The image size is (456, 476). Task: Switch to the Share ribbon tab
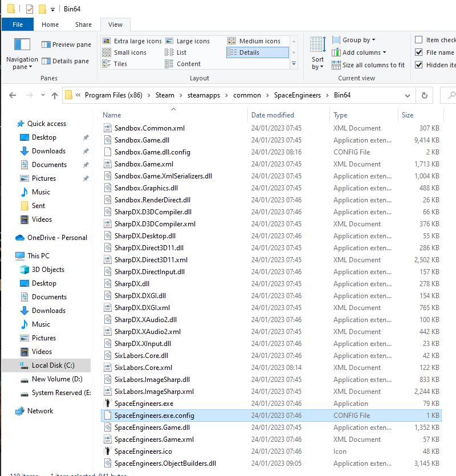click(83, 25)
